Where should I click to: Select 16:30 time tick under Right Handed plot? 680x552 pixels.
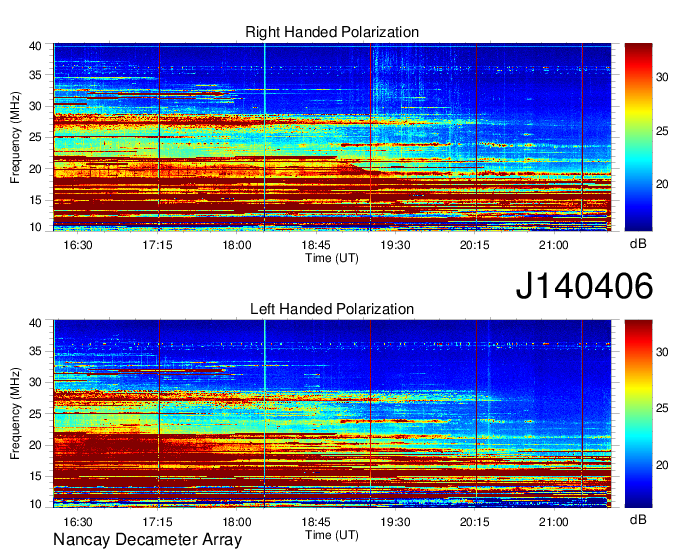78,245
